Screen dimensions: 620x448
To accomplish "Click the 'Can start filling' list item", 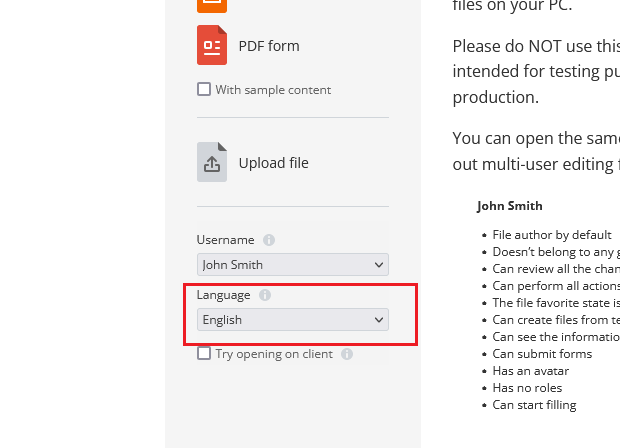I will pyautogui.click(x=534, y=405).
